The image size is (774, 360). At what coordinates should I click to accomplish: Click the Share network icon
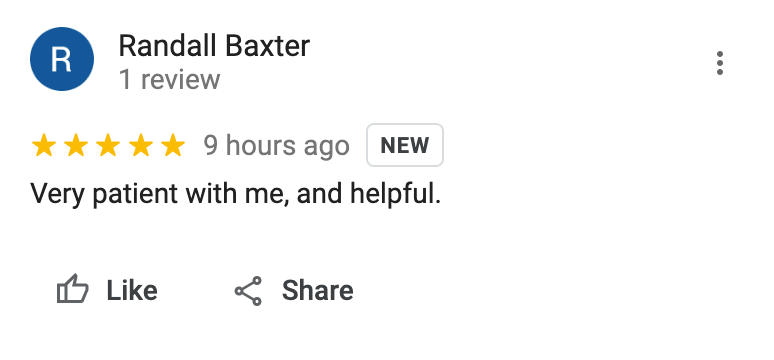pyautogui.click(x=248, y=290)
